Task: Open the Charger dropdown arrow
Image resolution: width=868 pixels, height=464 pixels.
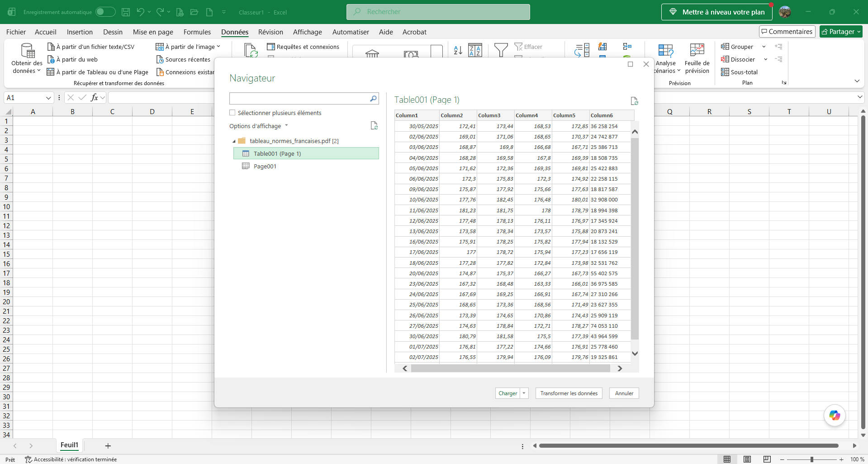Action: coord(524,393)
